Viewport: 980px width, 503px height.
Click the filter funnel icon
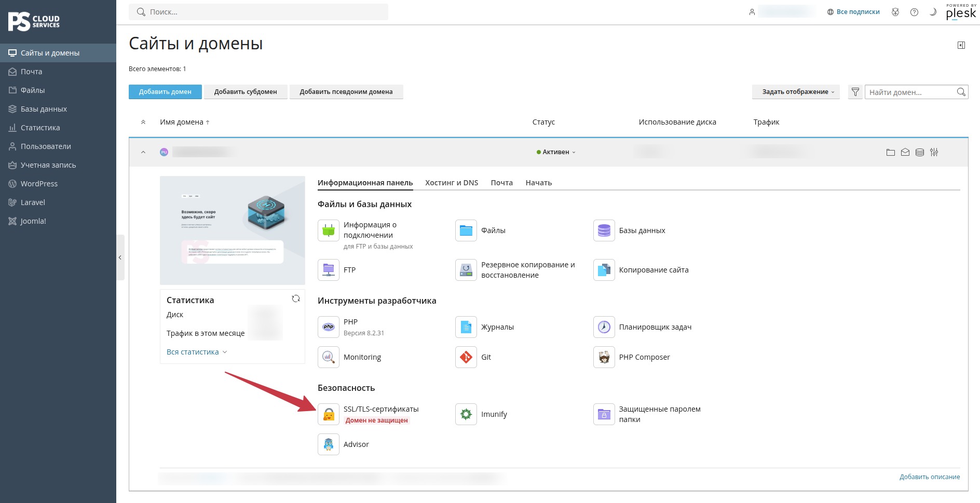coord(855,92)
